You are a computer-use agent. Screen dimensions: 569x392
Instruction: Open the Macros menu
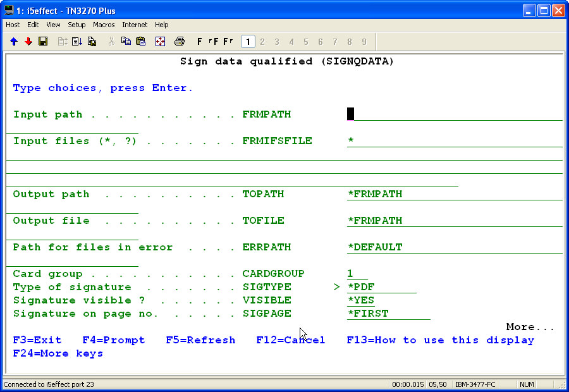(x=104, y=25)
